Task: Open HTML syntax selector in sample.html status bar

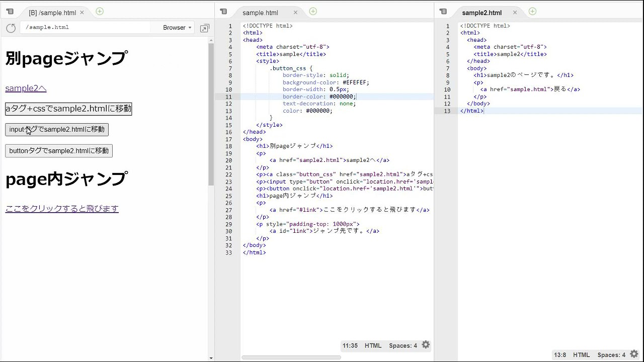Action: [373, 345]
